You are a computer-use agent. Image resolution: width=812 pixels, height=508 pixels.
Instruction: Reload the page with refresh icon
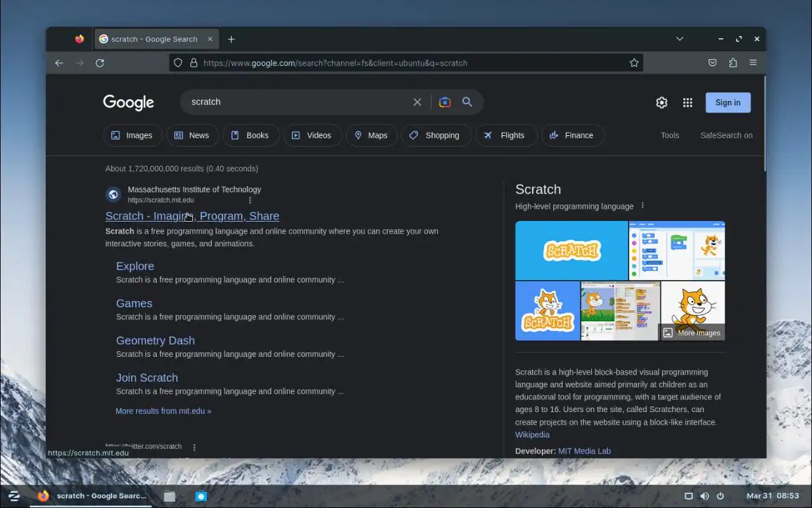pos(100,63)
